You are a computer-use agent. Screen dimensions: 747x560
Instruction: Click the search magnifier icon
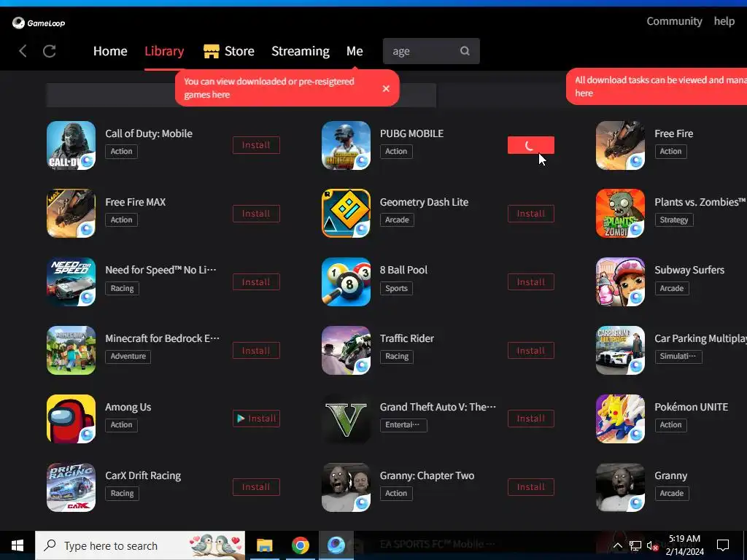pos(465,51)
